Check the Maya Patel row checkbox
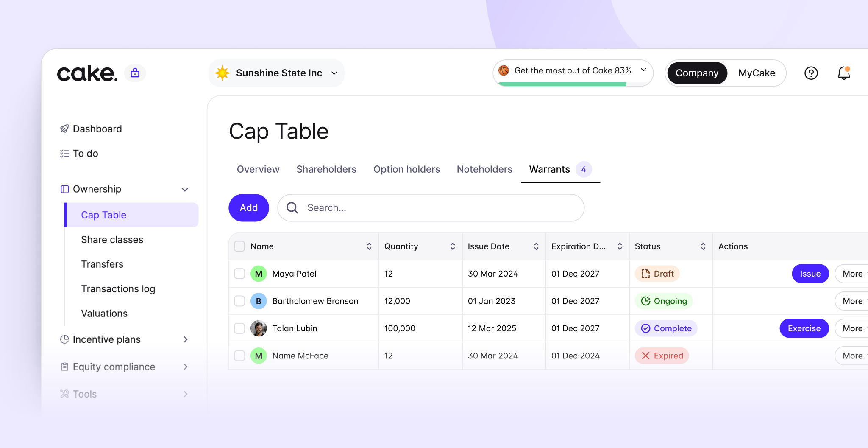This screenshot has height=448, width=868. tap(239, 274)
